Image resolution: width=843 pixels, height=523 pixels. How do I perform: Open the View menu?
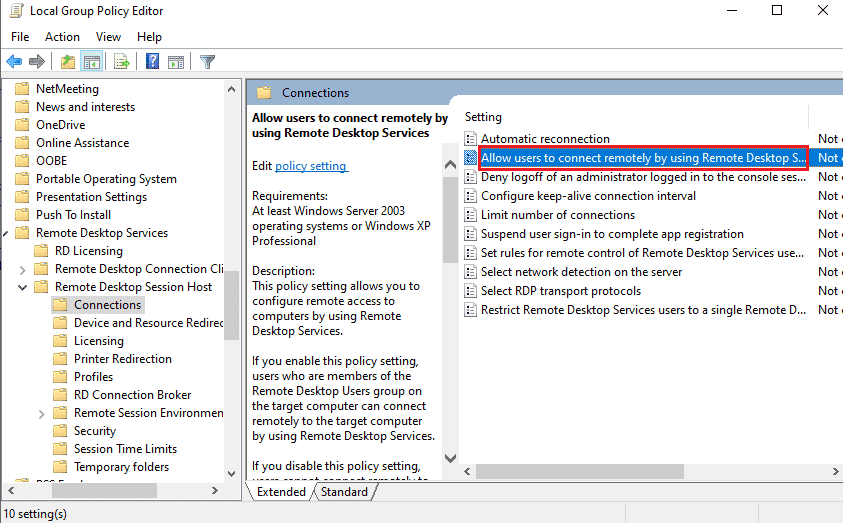[108, 37]
